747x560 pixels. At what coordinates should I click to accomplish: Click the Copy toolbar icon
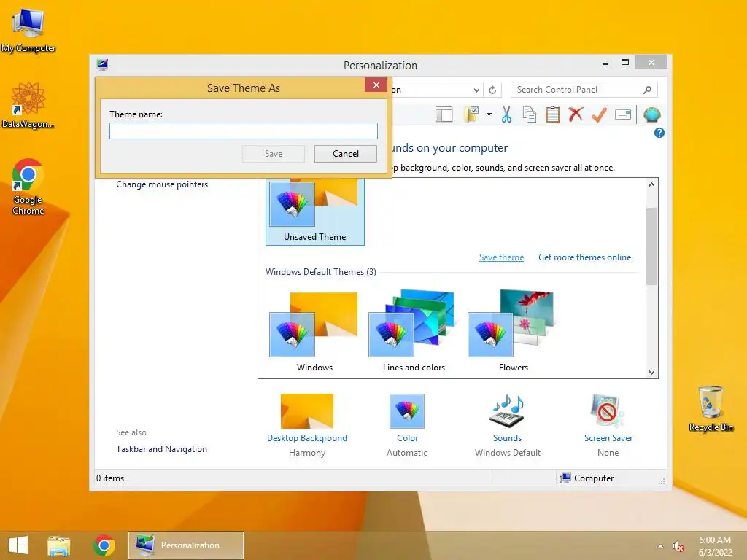530,114
